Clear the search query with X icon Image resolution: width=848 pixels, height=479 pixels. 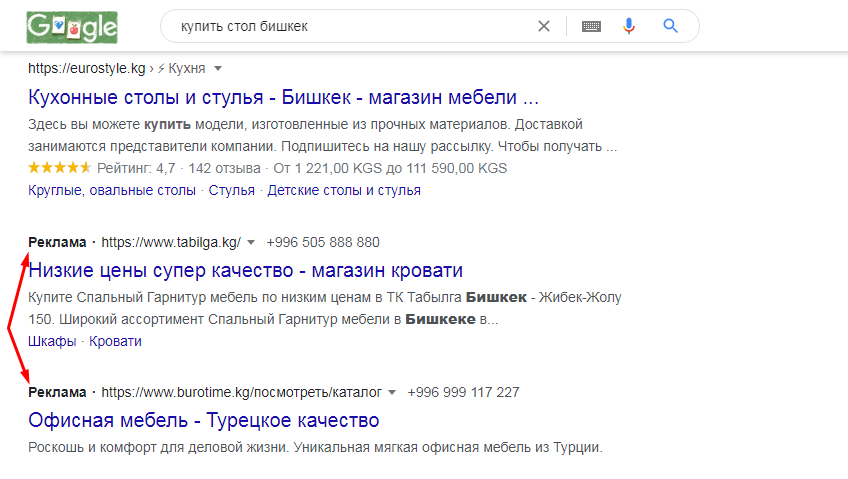point(544,26)
